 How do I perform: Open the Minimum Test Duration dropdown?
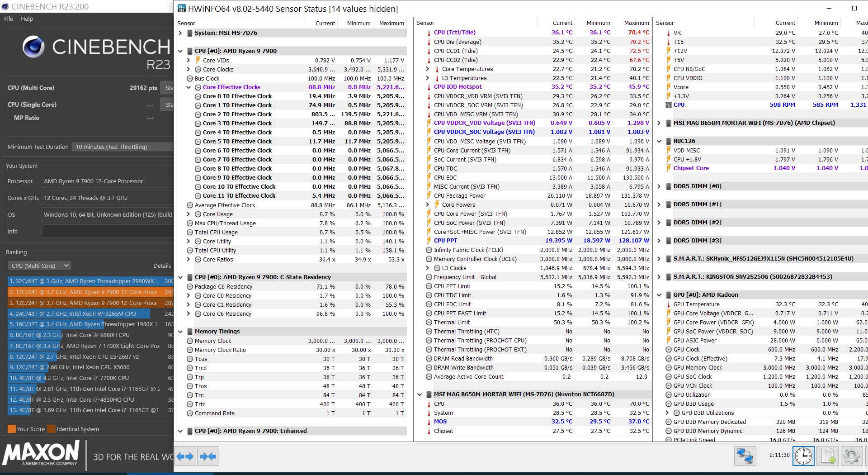(123, 147)
